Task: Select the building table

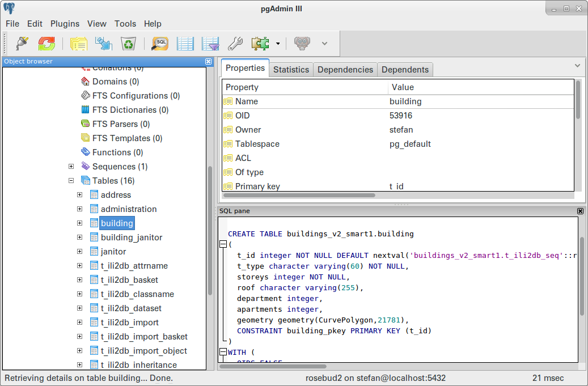Action: (x=117, y=223)
